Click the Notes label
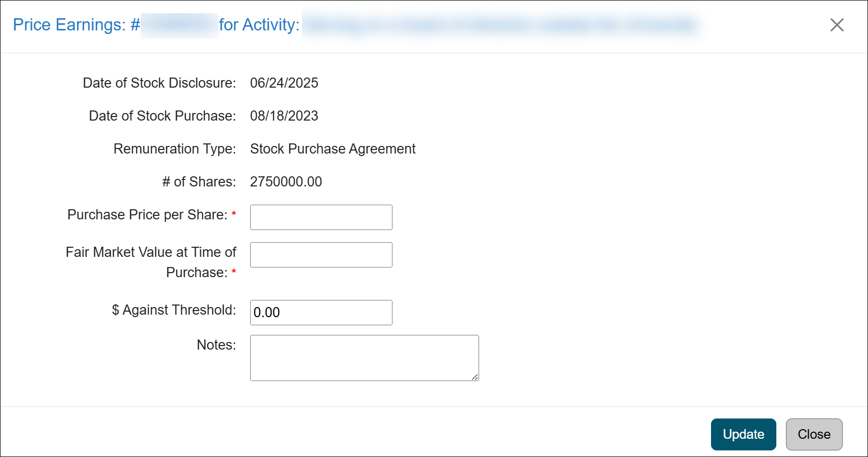This screenshot has height=457, width=868. point(216,345)
